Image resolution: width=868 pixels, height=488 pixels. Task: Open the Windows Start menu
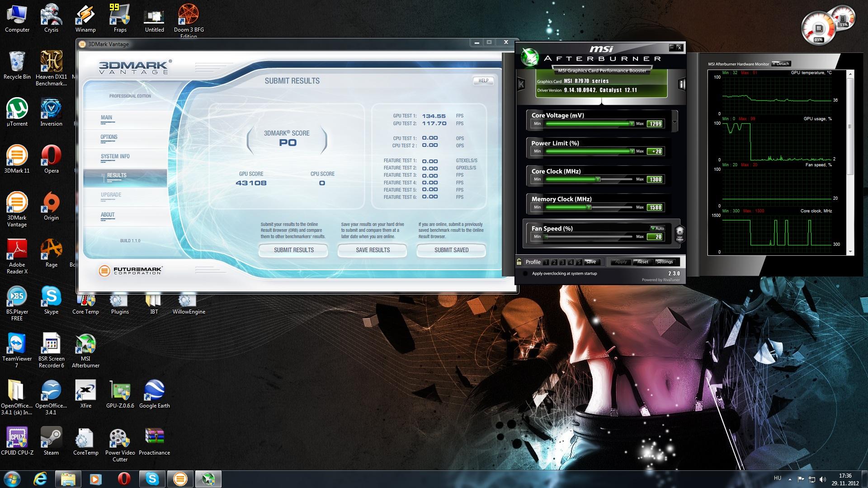[12, 479]
